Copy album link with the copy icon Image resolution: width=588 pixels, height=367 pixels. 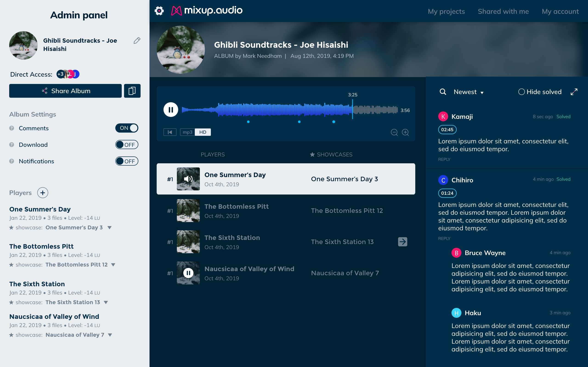pos(132,91)
